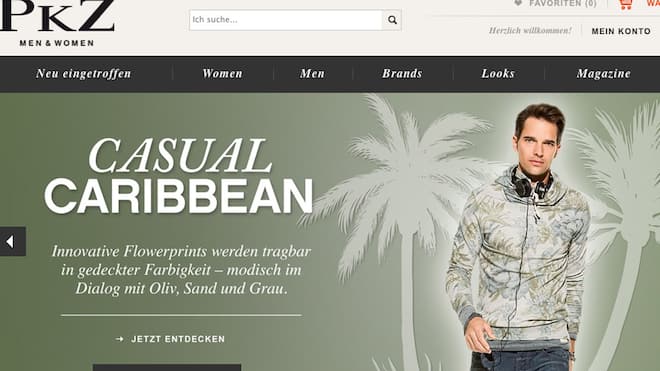
Task: Focus the 'Ich suche...' search field
Action: coord(286,20)
